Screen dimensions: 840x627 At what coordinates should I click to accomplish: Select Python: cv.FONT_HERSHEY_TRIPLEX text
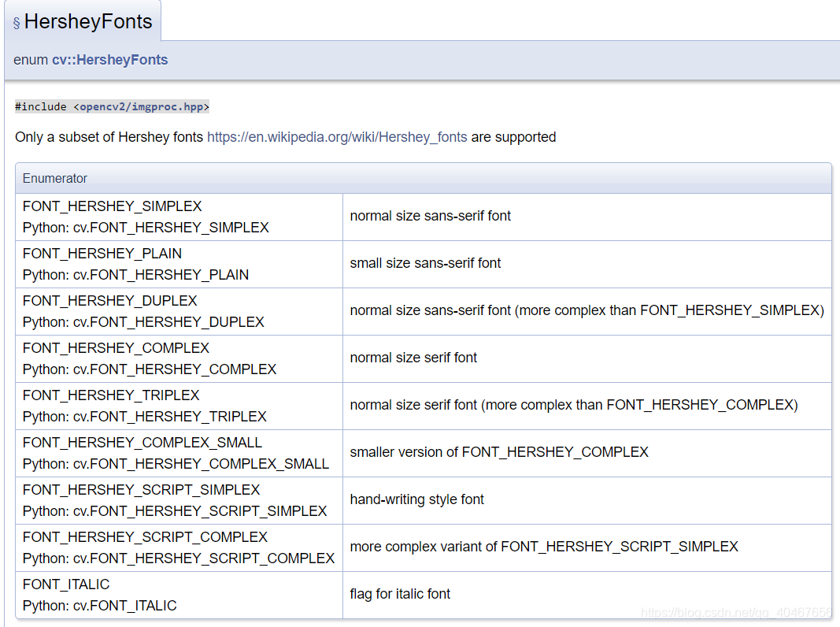click(145, 417)
